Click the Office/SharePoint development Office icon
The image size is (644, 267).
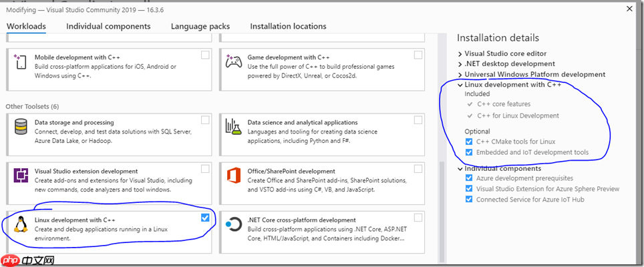[x=233, y=176]
